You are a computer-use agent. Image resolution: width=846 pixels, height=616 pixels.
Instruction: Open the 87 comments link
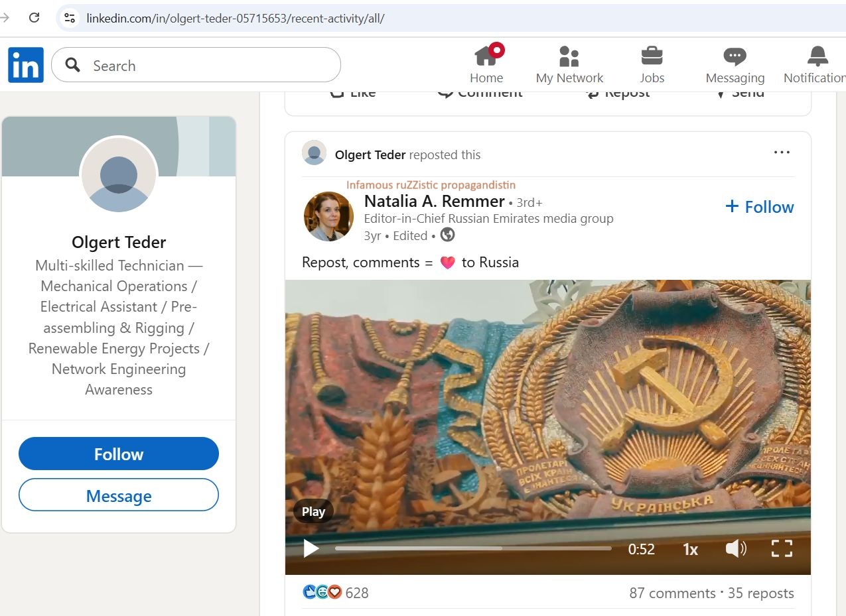click(x=672, y=593)
